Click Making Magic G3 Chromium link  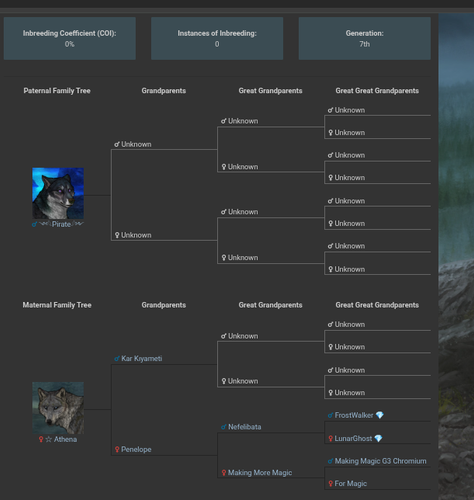pos(381,461)
